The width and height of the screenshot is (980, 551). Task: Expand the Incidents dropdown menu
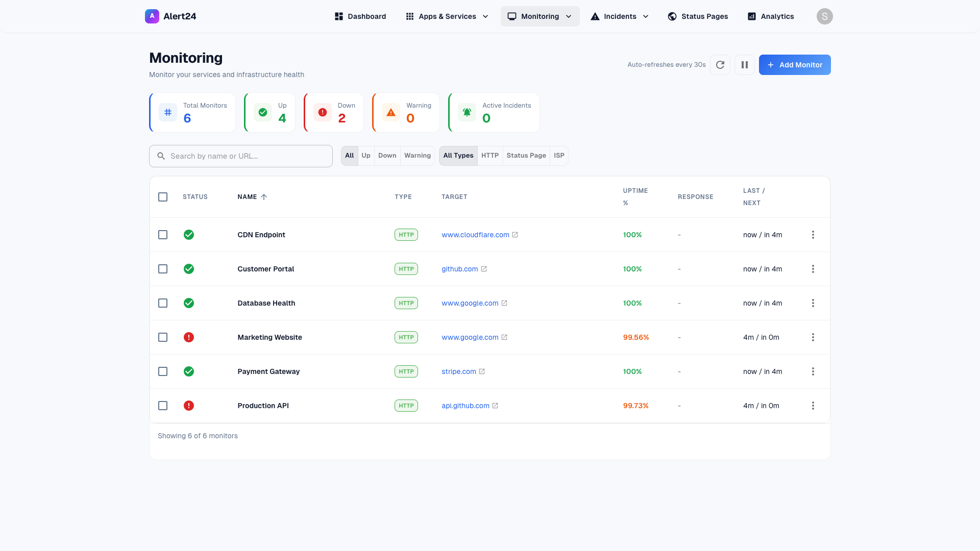pyautogui.click(x=646, y=16)
